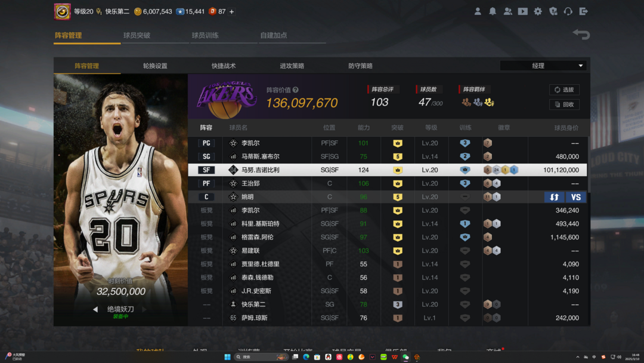The height and width of the screenshot is (363, 644).
Task: Click the logout exit icon
Action: point(583,11)
